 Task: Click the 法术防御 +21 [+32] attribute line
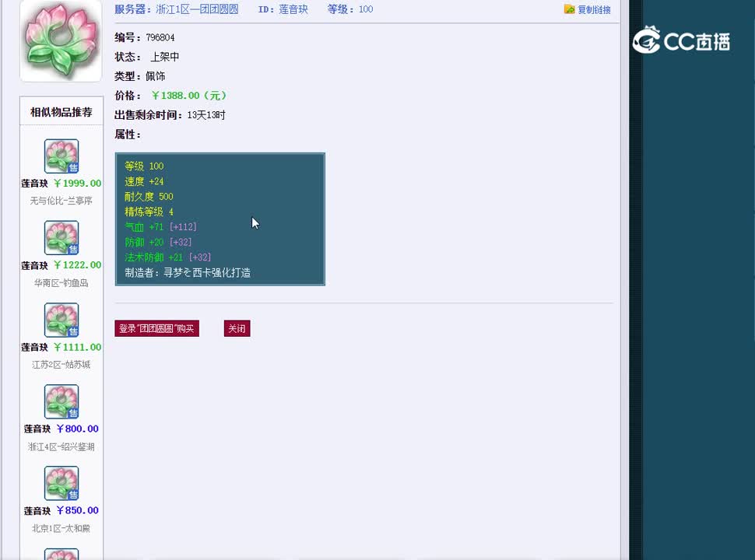coord(167,257)
